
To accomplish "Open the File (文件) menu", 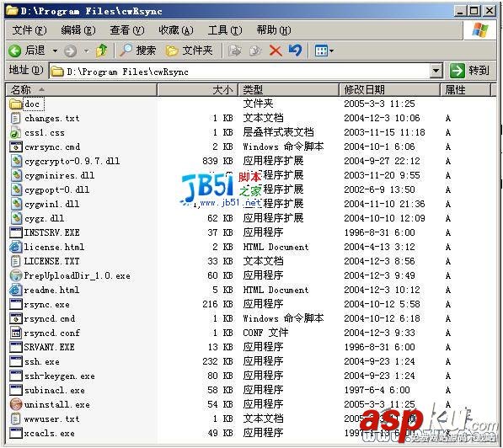I will point(29,30).
